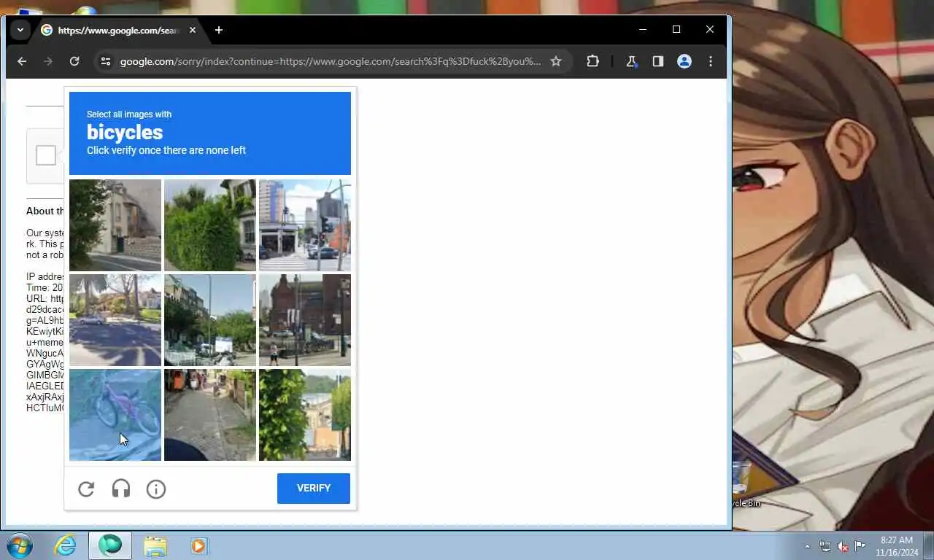
Task: Show hidden system tray icons
Action: (x=807, y=546)
